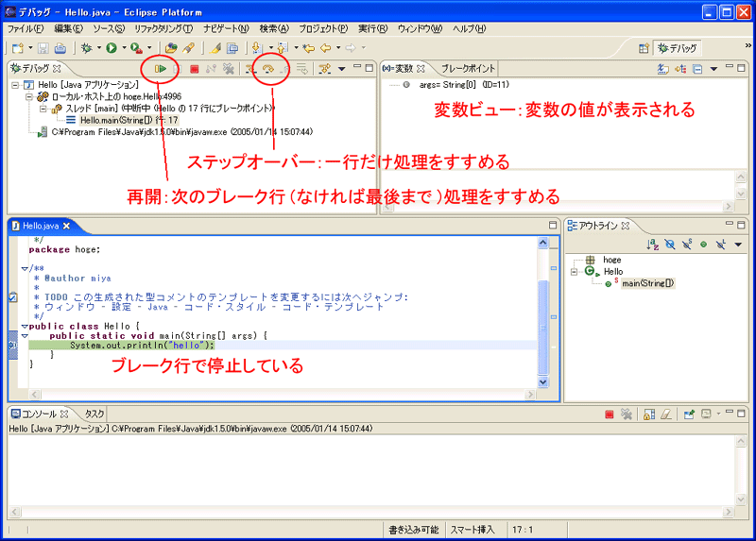Screen dimensions: 756x541
Task: Close the Hello.java editor tab
Action: [66, 226]
